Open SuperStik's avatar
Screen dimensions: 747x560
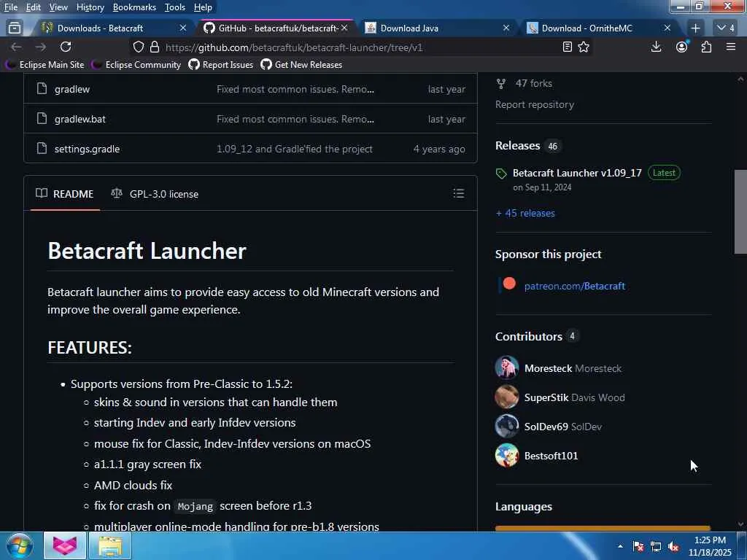[x=506, y=397]
